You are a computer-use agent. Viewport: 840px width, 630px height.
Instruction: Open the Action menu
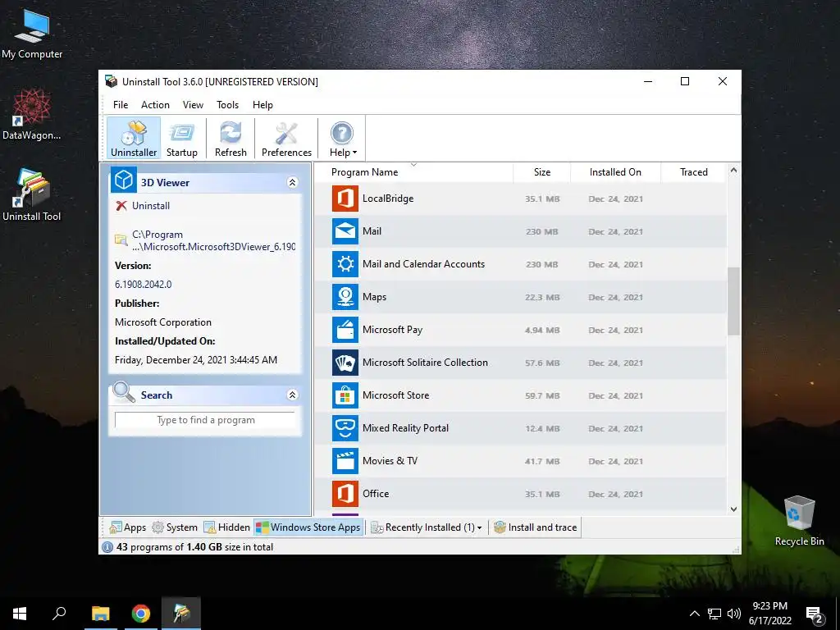tap(155, 105)
